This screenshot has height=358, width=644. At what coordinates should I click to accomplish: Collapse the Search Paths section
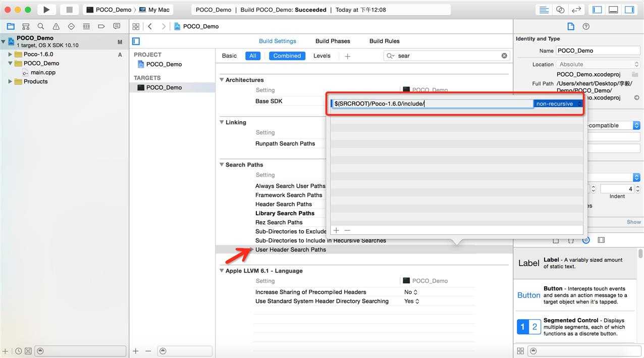[x=222, y=165]
